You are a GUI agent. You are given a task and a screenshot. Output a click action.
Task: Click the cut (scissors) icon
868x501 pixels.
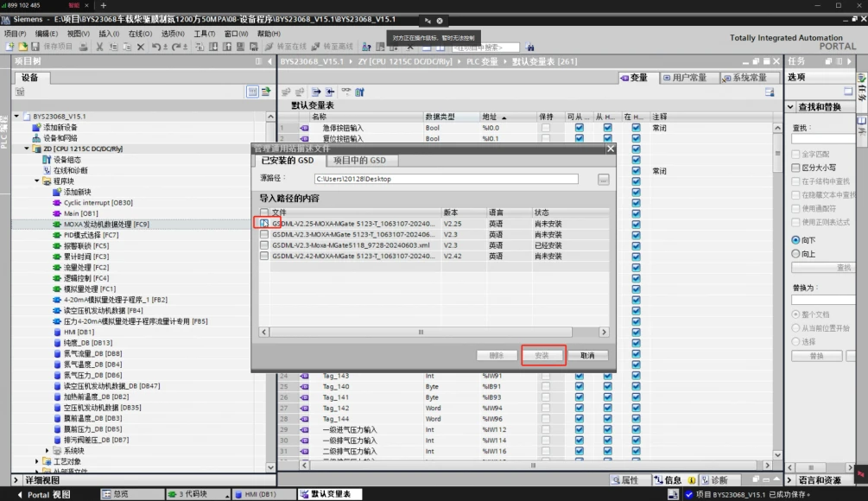point(99,47)
